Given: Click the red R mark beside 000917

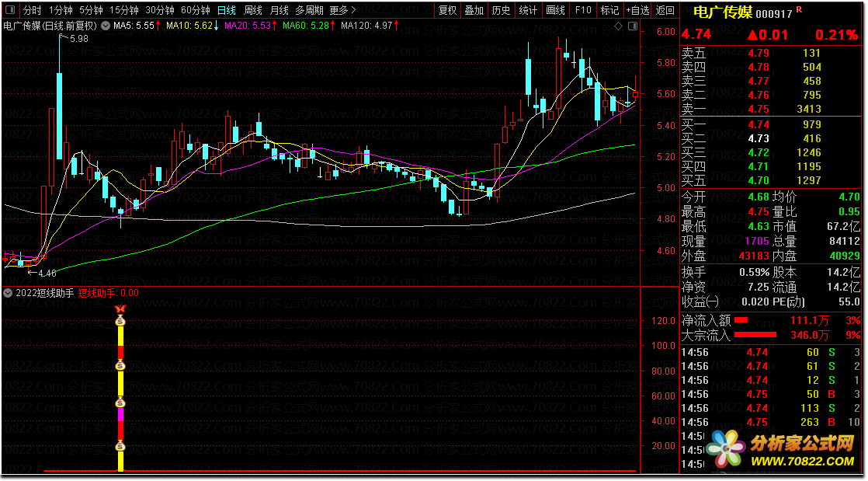Looking at the screenshot, I should (799, 9).
